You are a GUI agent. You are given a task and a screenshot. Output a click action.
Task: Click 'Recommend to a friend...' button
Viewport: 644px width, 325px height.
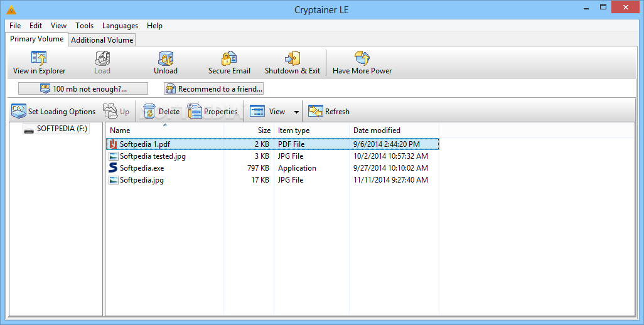coord(213,88)
